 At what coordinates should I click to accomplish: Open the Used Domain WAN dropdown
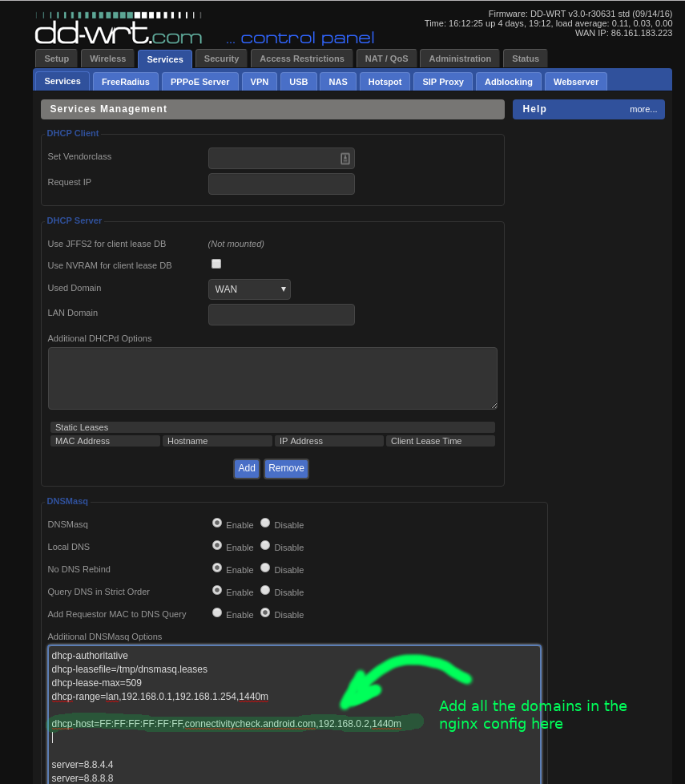249,289
